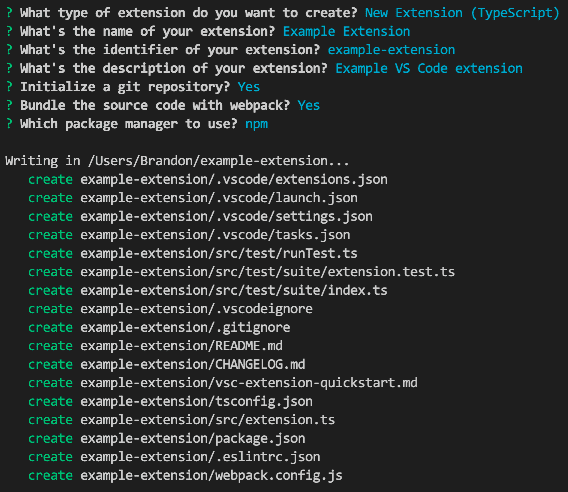Screen dimensions: 568x492
Task: Click 'Yes' after Bundle the source code
Action: coord(309,105)
